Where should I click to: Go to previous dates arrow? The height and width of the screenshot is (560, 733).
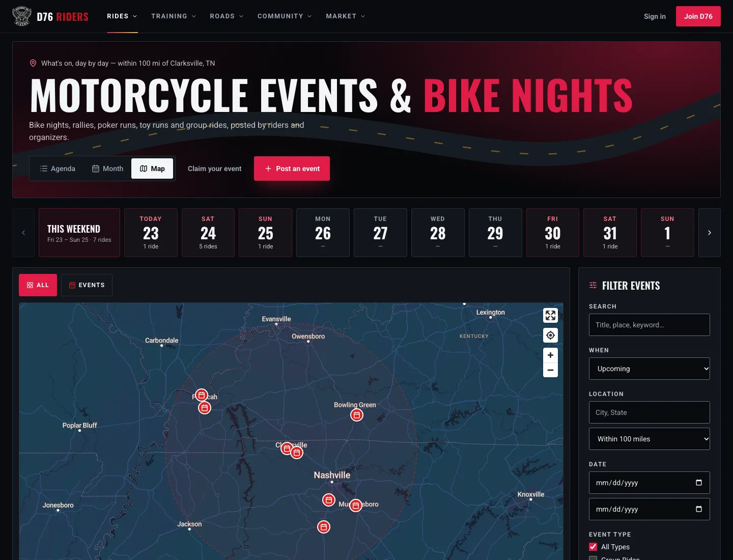23,233
